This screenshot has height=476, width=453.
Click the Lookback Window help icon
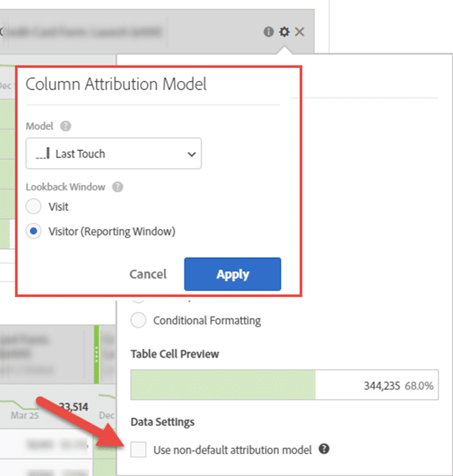point(118,187)
